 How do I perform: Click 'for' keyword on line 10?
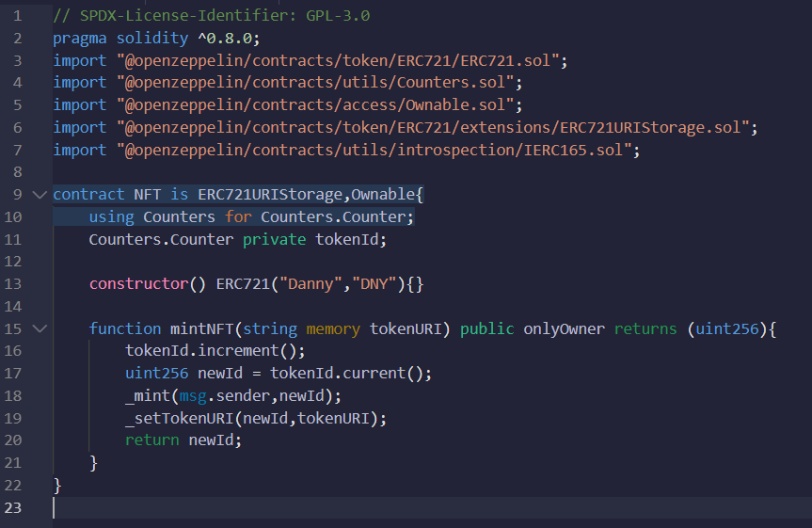click(238, 216)
